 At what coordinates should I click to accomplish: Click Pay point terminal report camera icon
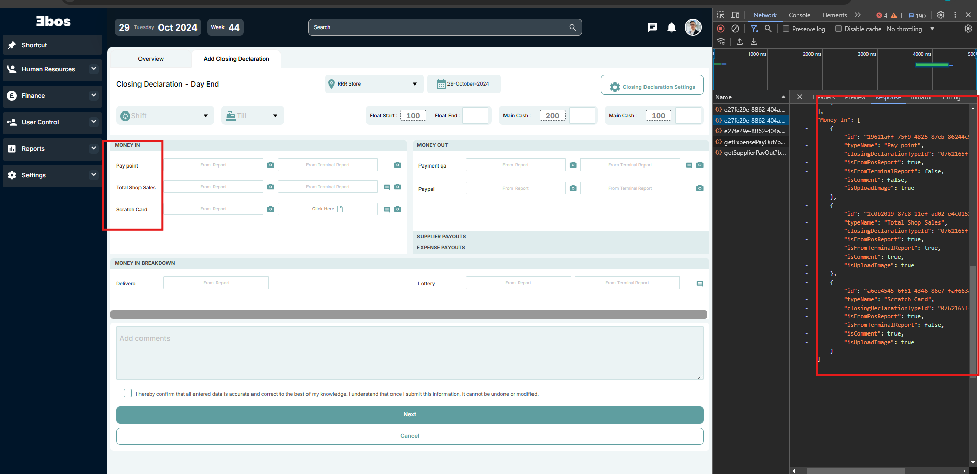(398, 165)
